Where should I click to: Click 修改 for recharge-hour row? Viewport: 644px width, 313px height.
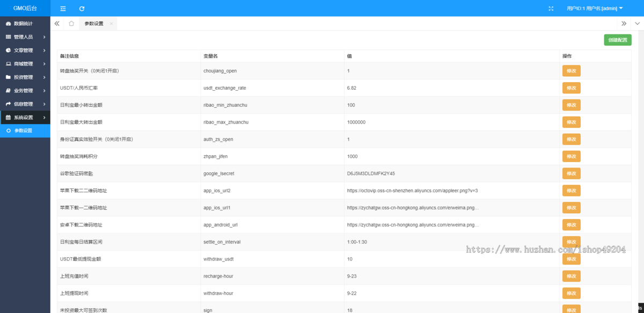pos(571,276)
